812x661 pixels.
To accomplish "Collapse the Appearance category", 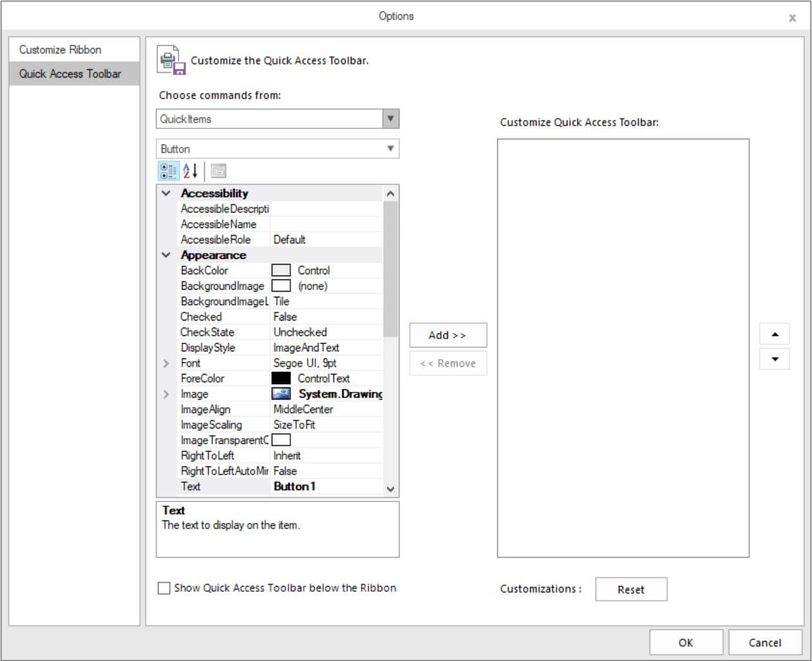I will coord(166,255).
